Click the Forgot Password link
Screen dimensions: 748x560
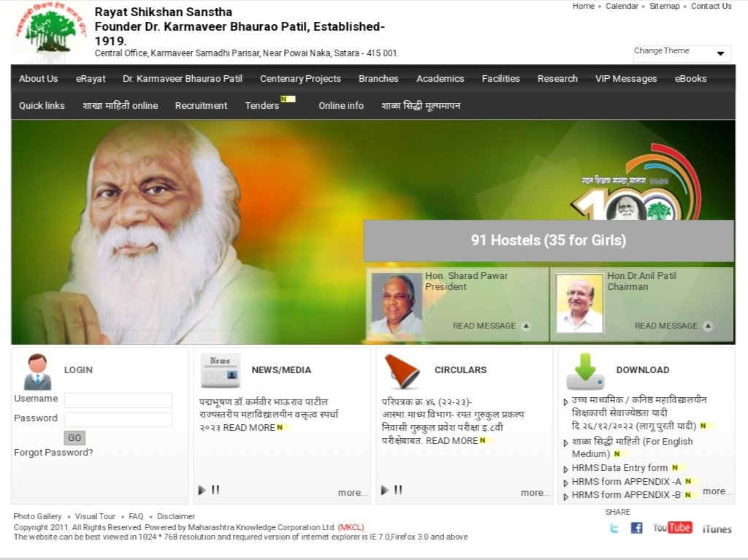(x=53, y=452)
